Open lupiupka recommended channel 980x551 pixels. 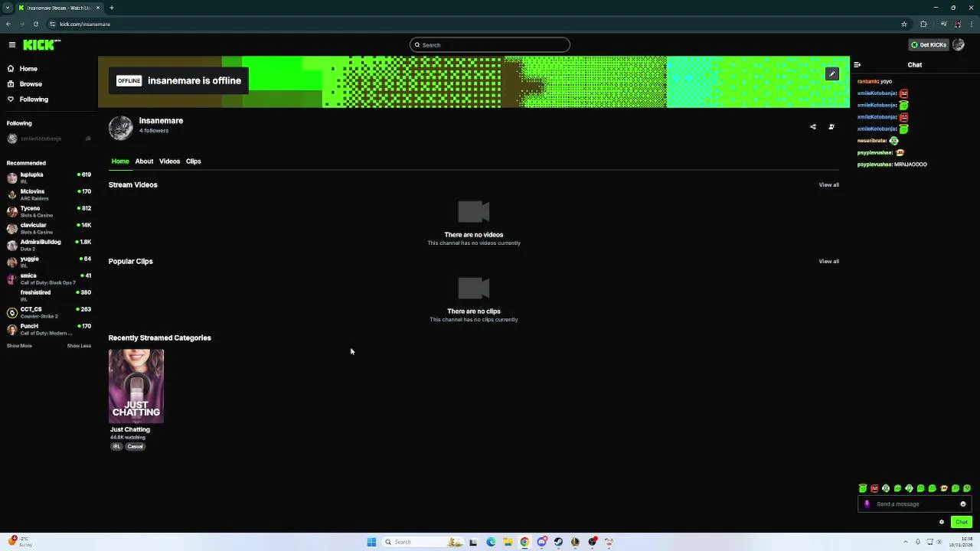48,178
